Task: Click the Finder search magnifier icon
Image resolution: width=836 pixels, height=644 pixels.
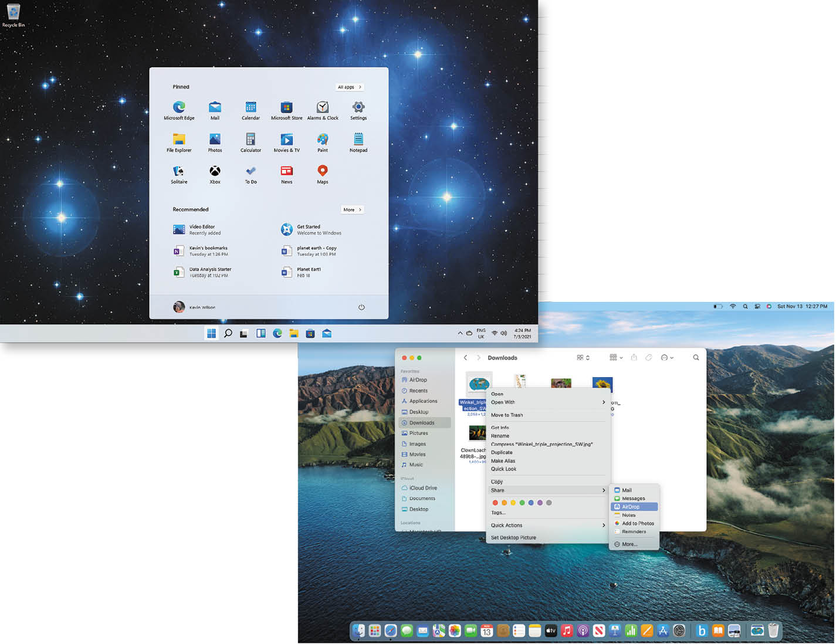Action: (696, 357)
